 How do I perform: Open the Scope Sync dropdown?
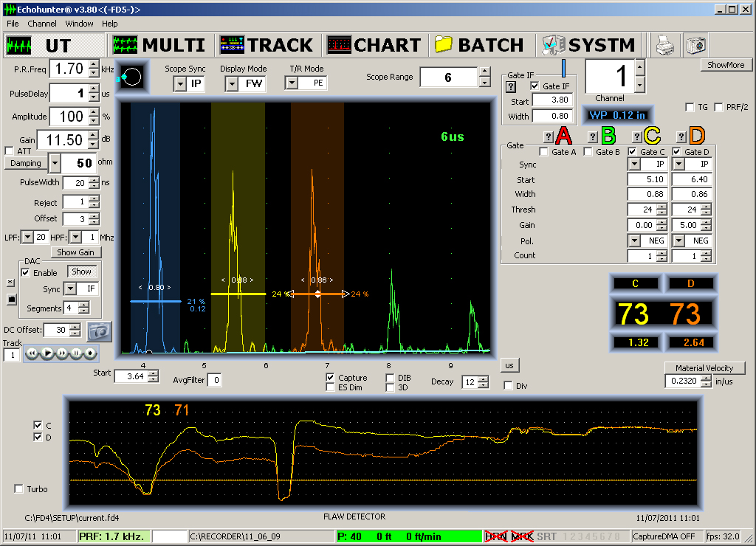click(180, 84)
